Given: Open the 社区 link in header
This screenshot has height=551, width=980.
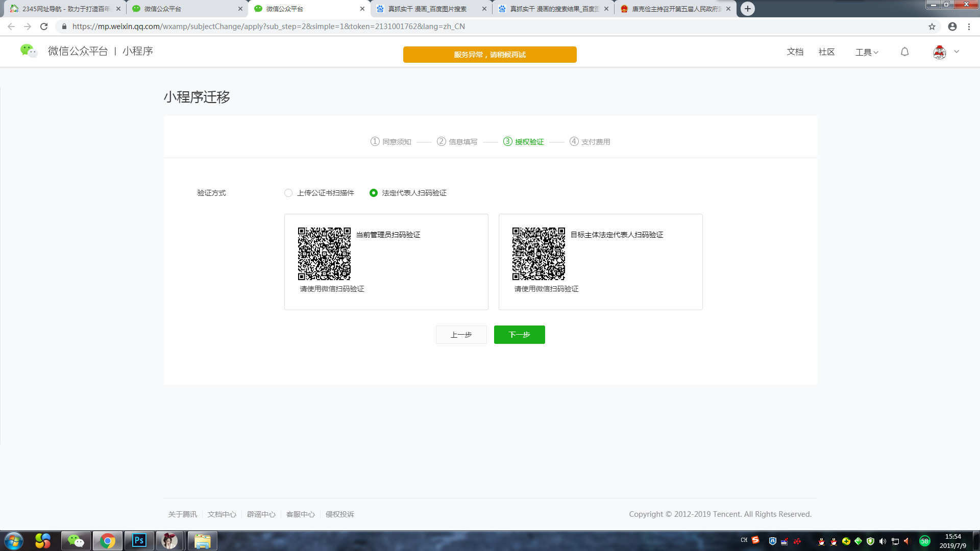Looking at the screenshot, I should point(826,52).
